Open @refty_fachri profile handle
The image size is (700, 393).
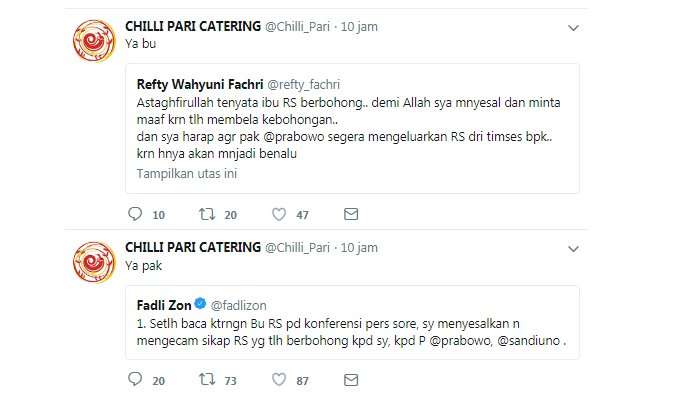pyautogui.click(x=304, y=84)
